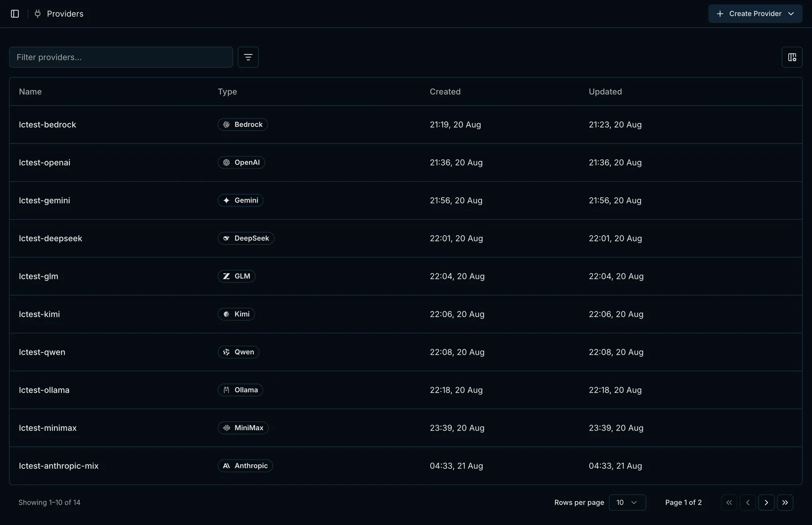812x525 pixels.
Task: Click the MiniMax type badge
Action: (243, 428)
